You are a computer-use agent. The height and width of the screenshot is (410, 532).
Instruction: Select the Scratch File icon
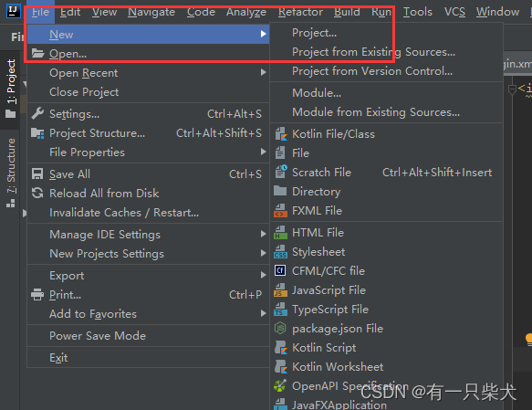coord(280,172)
